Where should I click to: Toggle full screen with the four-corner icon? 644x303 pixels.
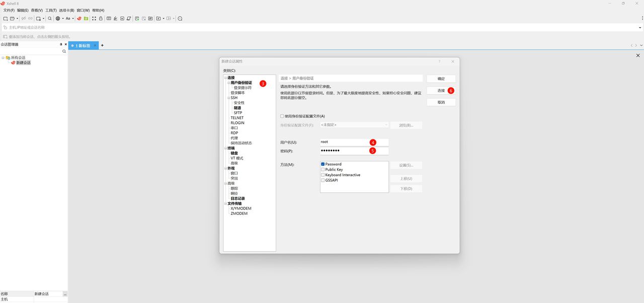click(x=94, y=19)
